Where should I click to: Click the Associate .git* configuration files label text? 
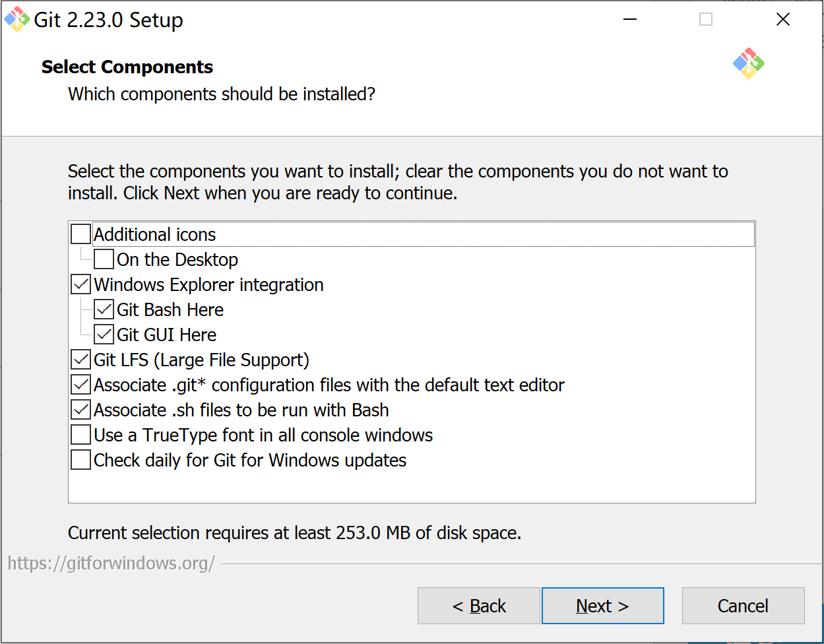click(x=329, y=385)
